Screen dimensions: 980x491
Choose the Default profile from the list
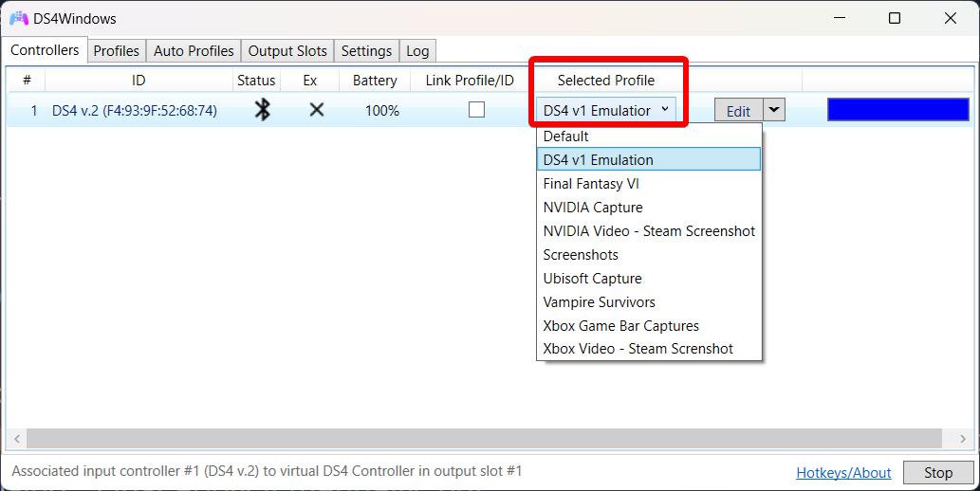pos(649,136)
